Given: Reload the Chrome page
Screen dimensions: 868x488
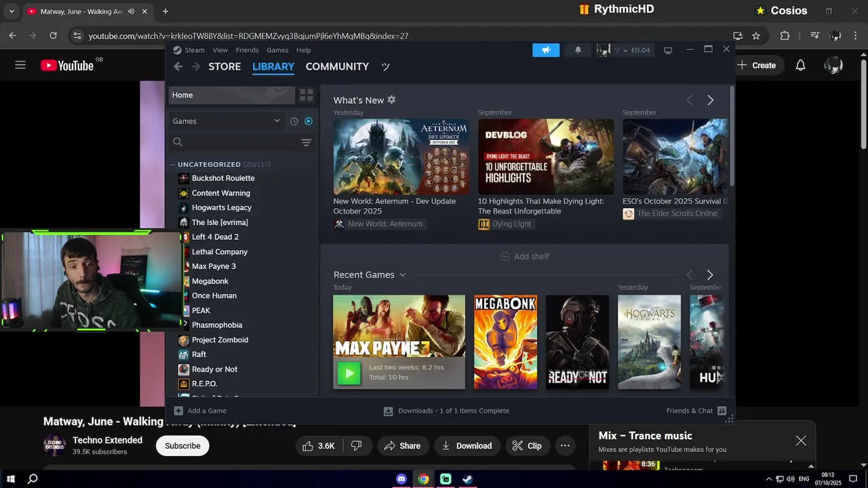Looking at the screenshot, I should tap(53, 35).
